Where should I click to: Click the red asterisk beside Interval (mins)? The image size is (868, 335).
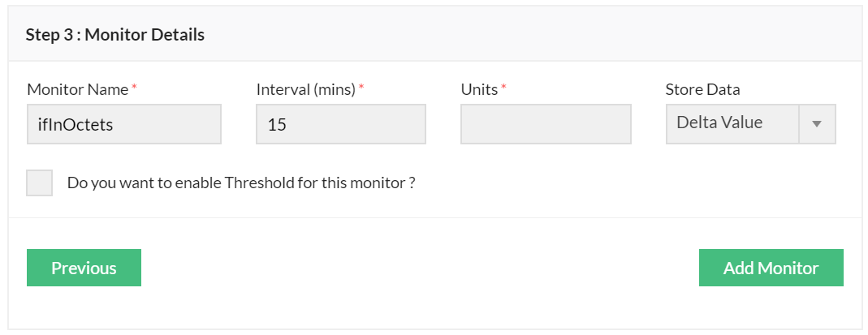tap(361, 87)
